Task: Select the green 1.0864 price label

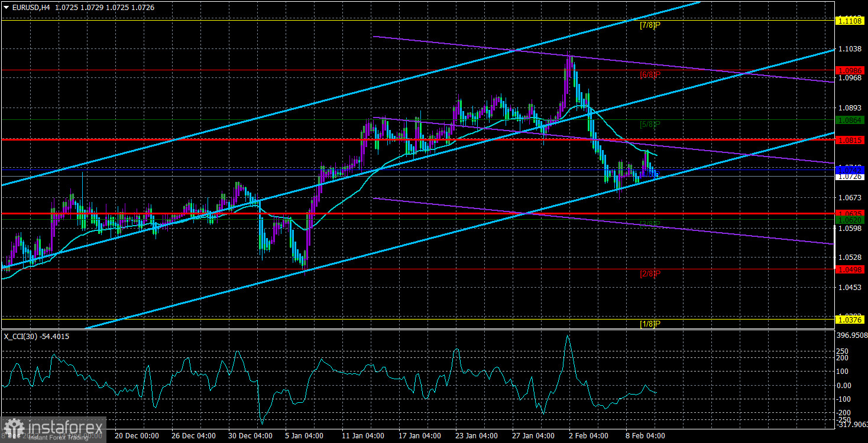Action: coord(850,120)
